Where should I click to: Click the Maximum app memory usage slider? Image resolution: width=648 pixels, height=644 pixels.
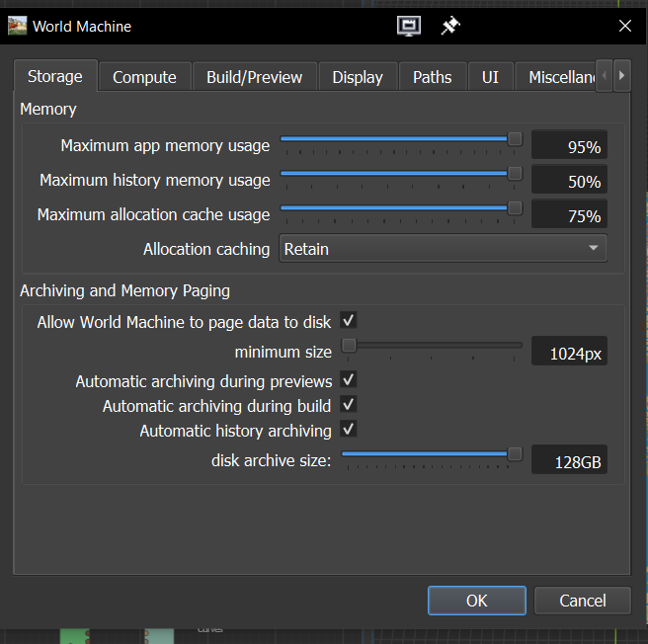(x=401, y=139)
